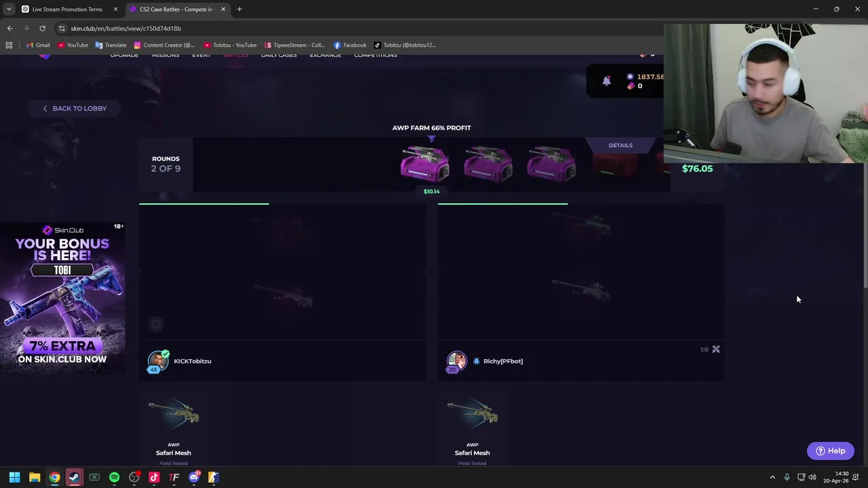868x488 pixels.
Task: Reload the current page
Action: coord(42,28)
